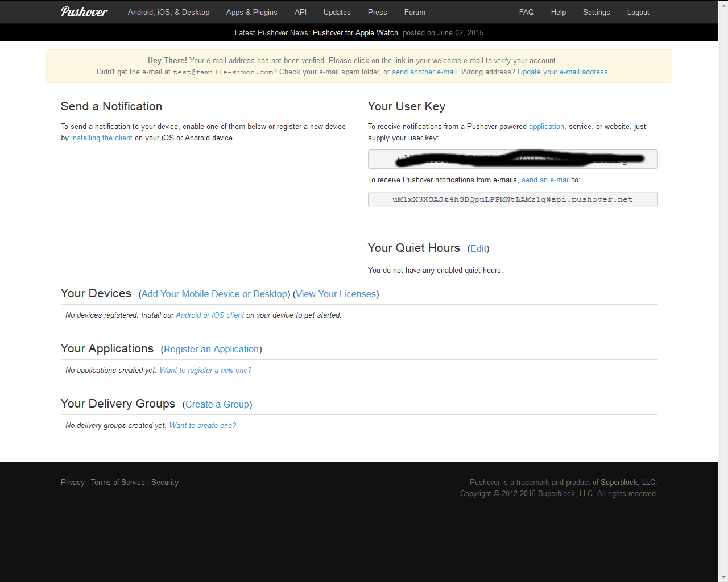Click the 'Send a Notification' heading
The height and width of the screenshot is (582, 728).
click(111, 106)
